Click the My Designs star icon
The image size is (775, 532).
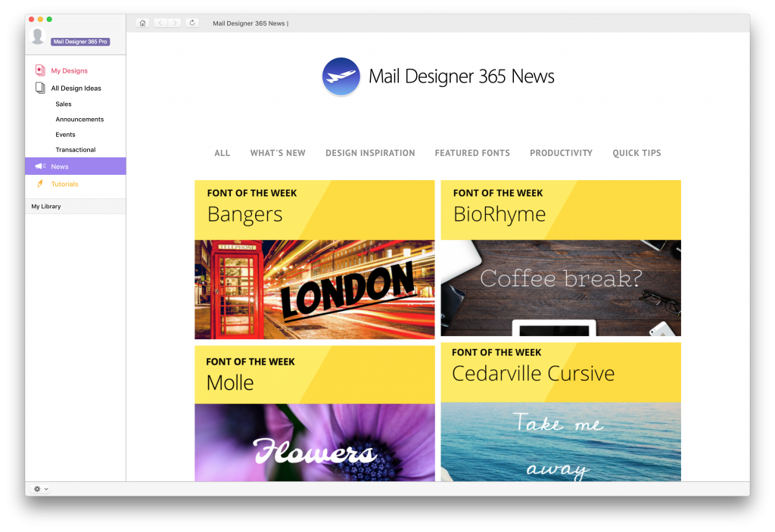[x=40, y=70]
